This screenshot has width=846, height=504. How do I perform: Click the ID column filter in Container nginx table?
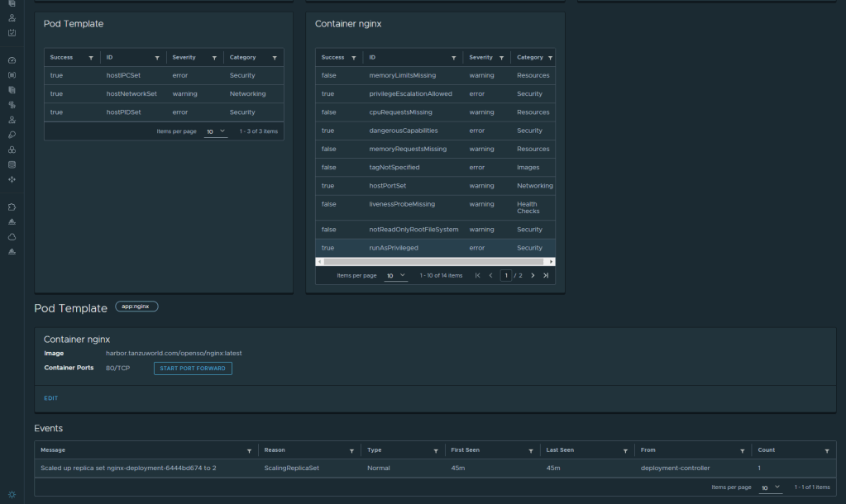click(x=453, y=58)
